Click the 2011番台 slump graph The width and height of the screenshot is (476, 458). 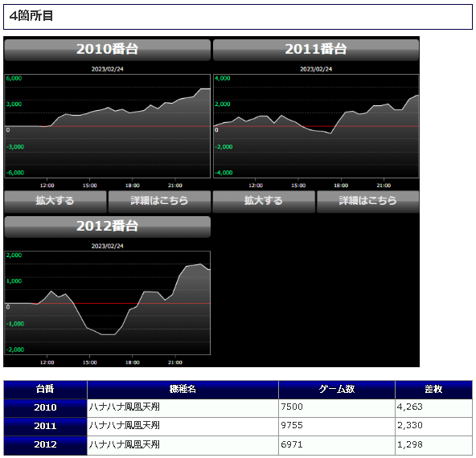316,126
